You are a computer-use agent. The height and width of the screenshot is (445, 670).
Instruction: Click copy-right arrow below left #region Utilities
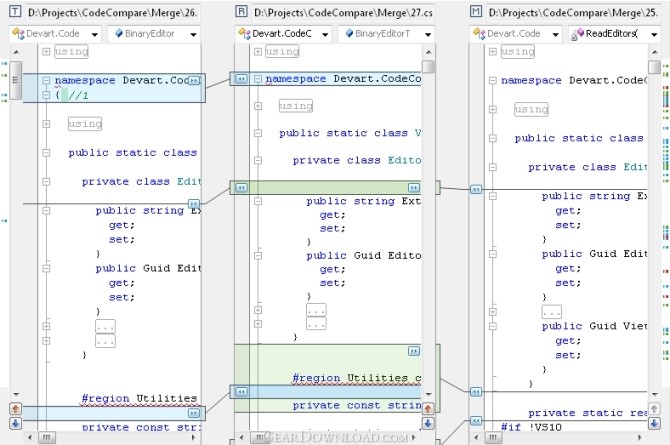pyautogui.click(x=194, y=413)
